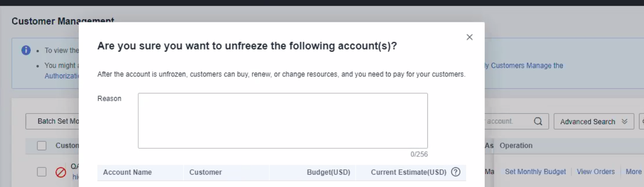Click the blue info icon in notice banner
This screenshot has width=644, height=187.
click(26, 50)
